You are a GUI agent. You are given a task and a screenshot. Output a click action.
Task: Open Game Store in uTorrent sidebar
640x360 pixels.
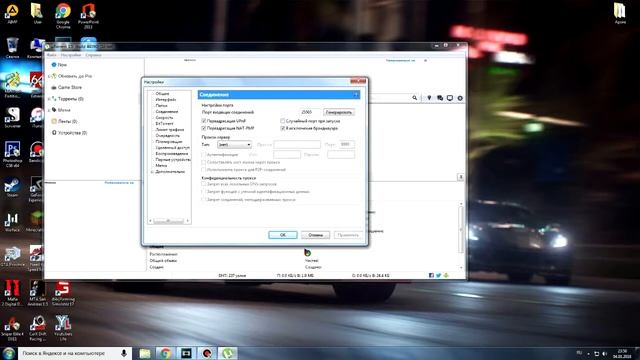pyautogui.click(x=70, y=87)
